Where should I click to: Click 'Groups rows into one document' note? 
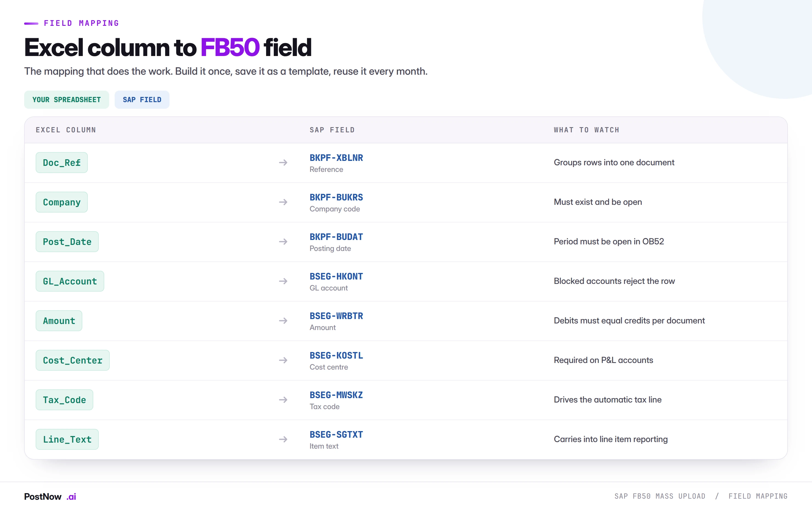[614, 162]
